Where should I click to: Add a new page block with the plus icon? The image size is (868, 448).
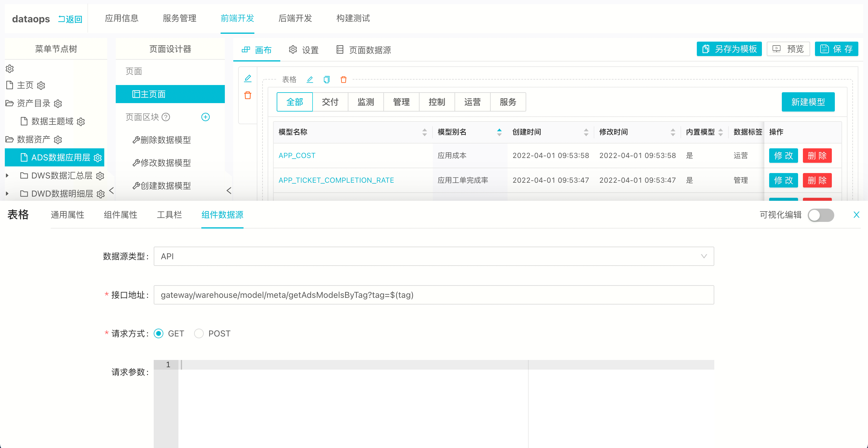(x=206, y=117)
